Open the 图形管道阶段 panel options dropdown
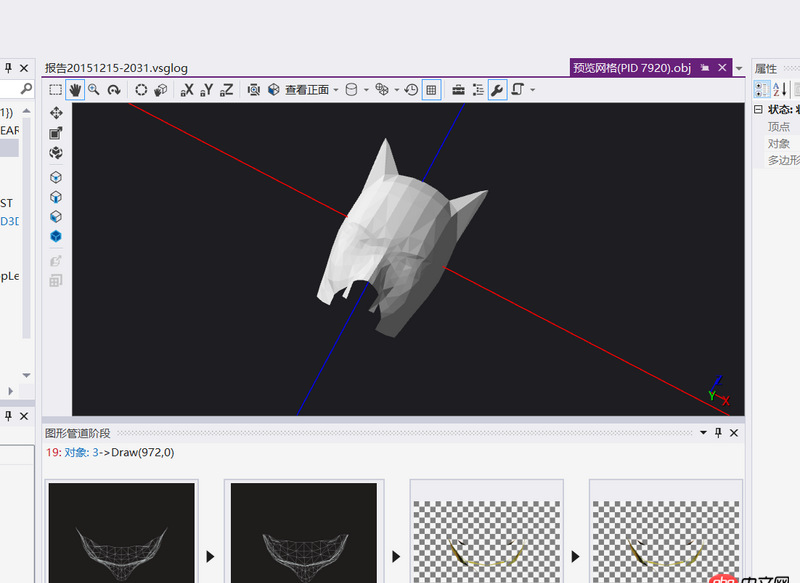Viewport: 800px width, 583px height. pyautogui.click(x=703, y=433)
